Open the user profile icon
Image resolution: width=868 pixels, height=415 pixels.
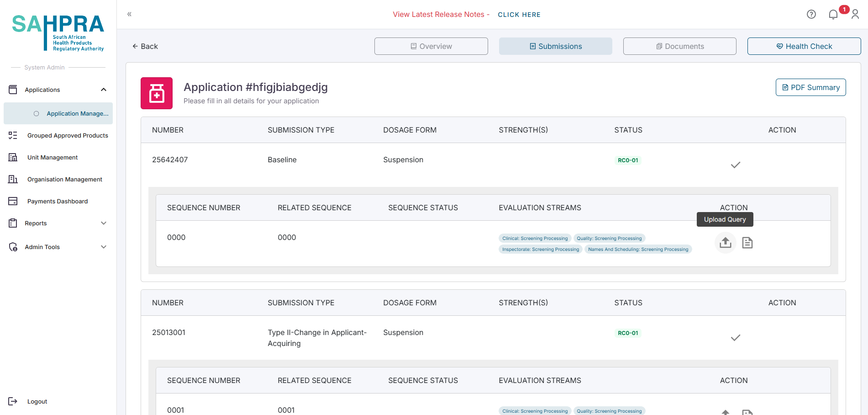855,15
